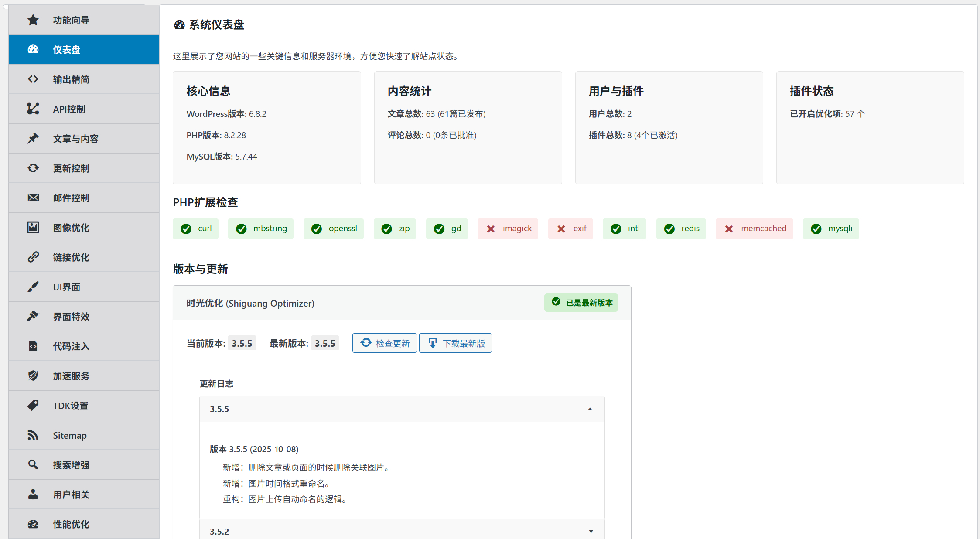Expand the 3.5.2 changelog section
Viewport: 980px width, 539px height.
[x=402, y=529]
